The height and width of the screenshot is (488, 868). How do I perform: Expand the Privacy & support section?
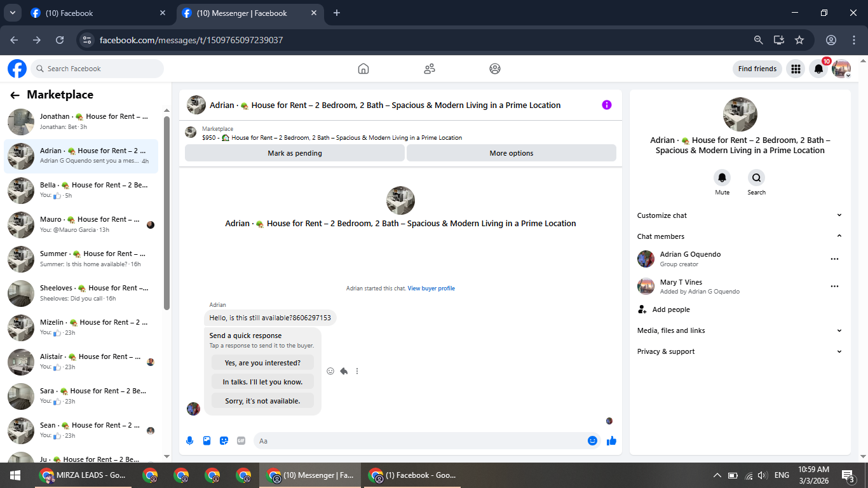[x=740, y=351]
